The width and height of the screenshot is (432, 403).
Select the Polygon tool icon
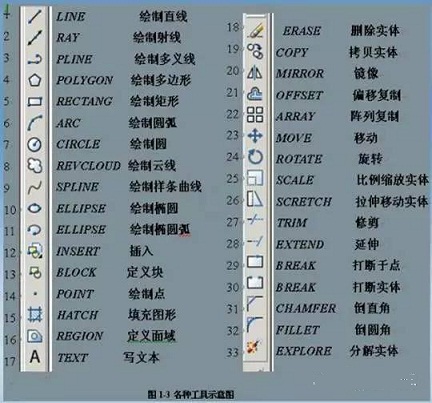35,80
